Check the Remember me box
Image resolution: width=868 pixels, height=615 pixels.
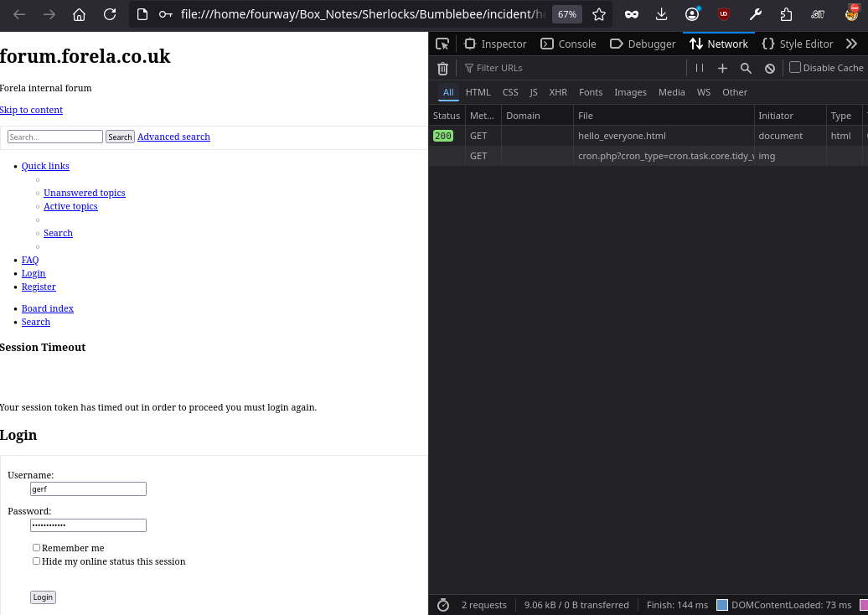click(36, 548)
